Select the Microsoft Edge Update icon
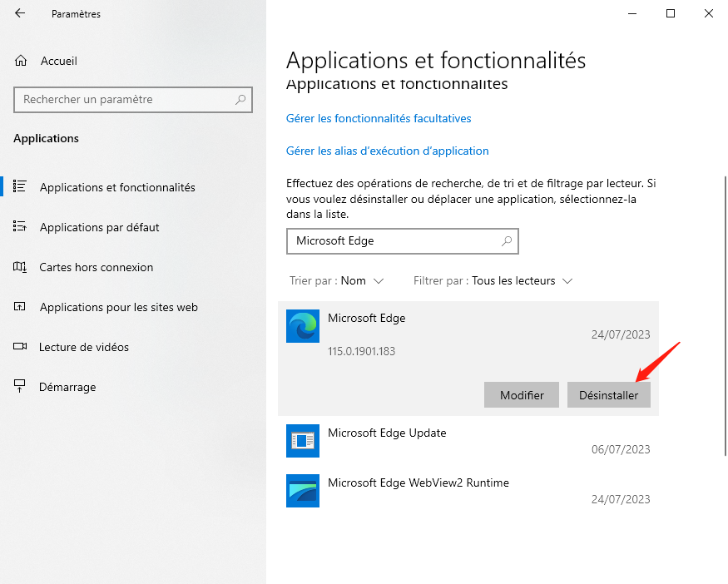 point(302,440)
